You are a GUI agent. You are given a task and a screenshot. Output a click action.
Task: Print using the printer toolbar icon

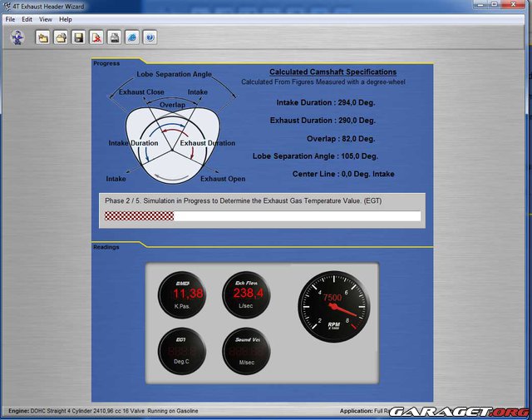[x=115, y=37]
